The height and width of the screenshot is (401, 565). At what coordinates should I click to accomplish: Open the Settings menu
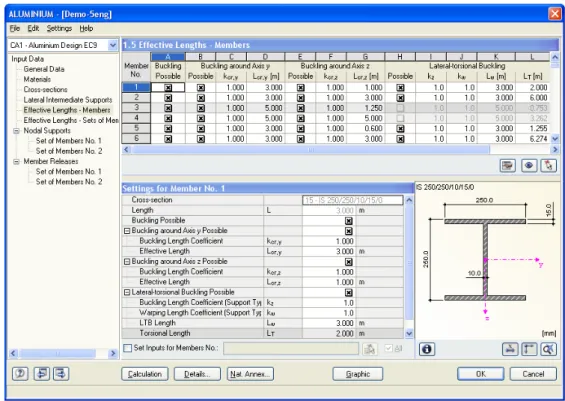(x=59, y=28)
